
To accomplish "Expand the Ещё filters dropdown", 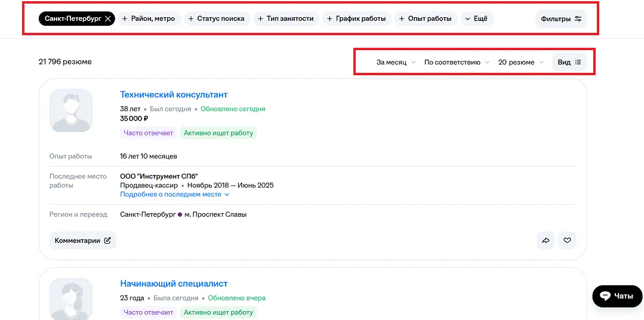I will [476, 19].
